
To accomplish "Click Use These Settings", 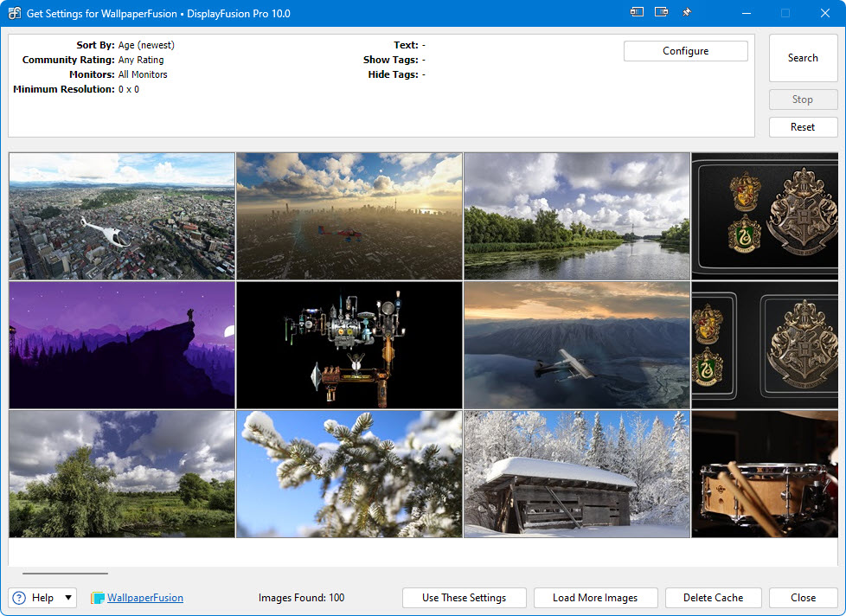I will coord(464,598).
